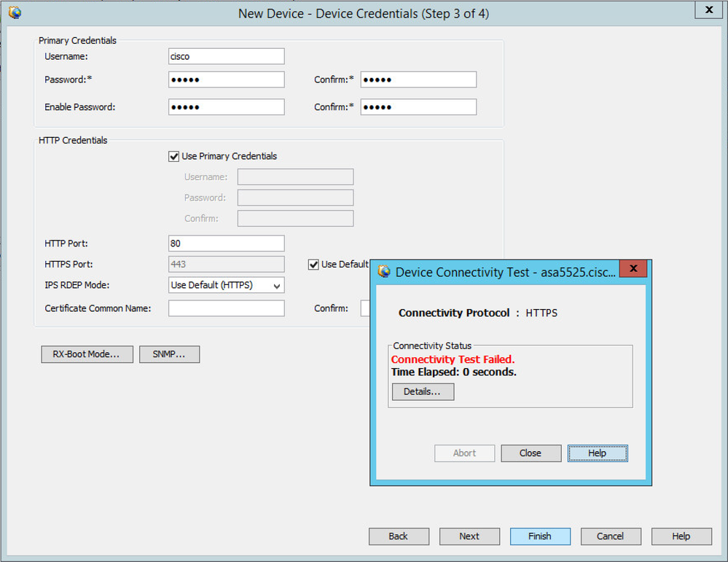Click the 'HTTPS Port:' label

(69, 265)
